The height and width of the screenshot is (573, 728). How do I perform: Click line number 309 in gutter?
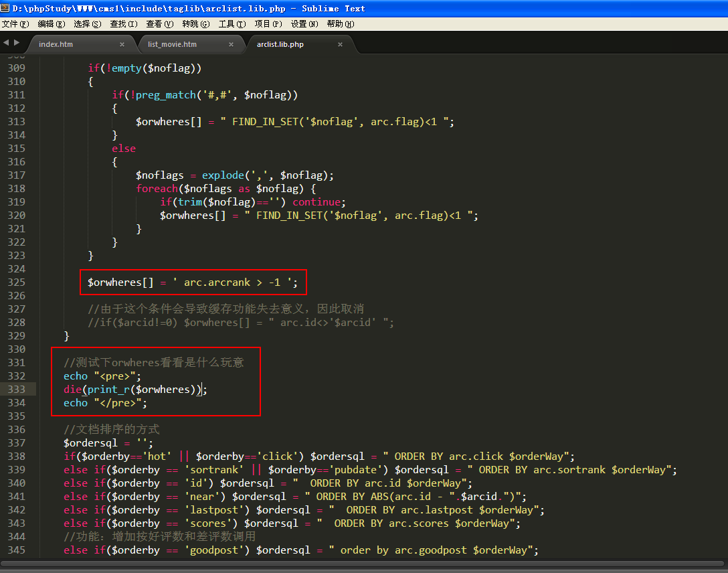click(16, 68)
